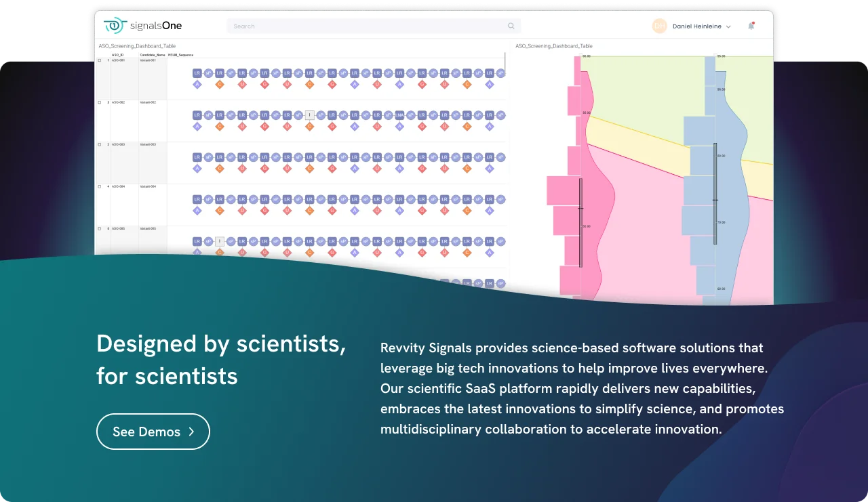
Task: Click the search magnifier icon
Action: point(511,26)
